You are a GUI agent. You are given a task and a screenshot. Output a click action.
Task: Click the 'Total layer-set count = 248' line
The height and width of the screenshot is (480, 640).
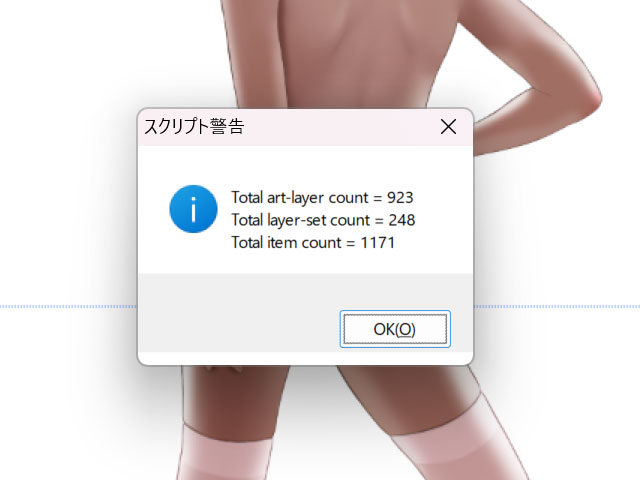[x=323, y=220]
